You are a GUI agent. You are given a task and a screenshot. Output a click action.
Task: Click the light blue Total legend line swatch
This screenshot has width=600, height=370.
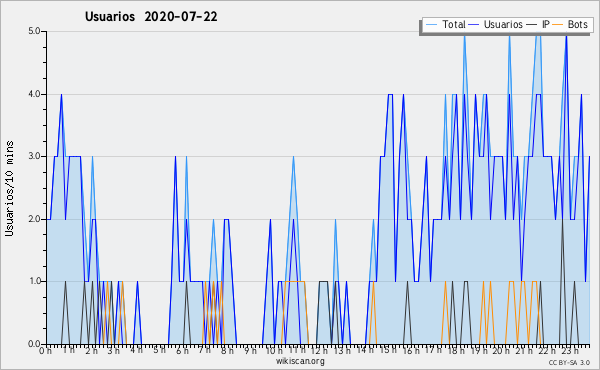point(431,25)
